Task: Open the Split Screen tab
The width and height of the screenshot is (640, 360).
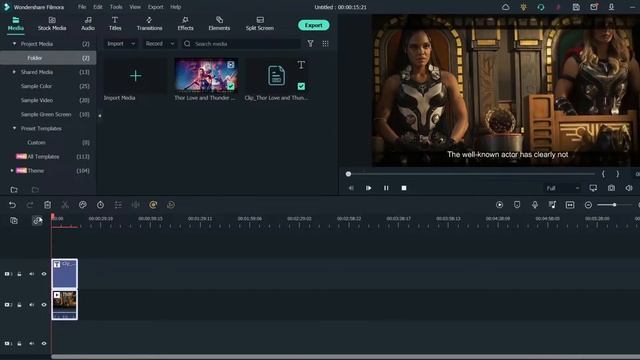Action: coord(260,24)
